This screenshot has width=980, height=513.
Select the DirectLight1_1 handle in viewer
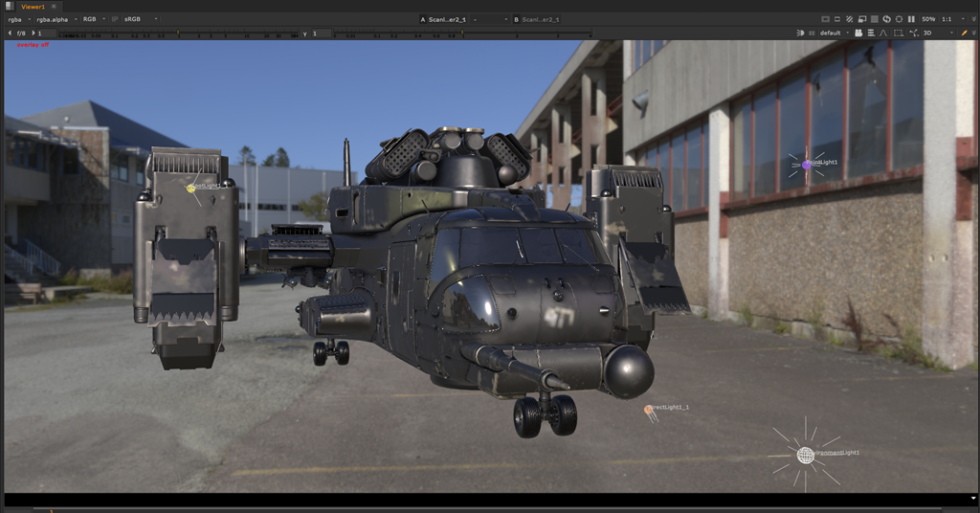(x=649, y=410)
